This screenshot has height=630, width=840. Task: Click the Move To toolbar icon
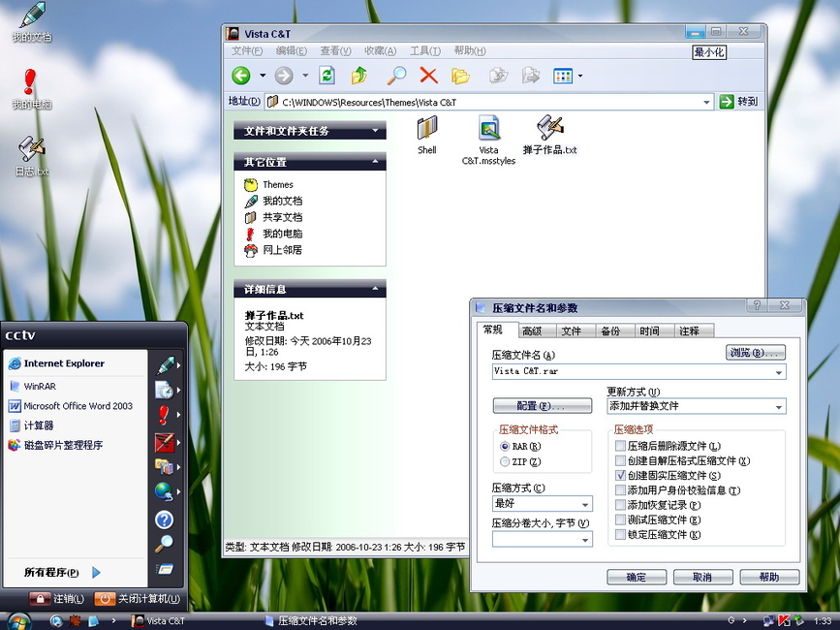(x=498, y=76)
